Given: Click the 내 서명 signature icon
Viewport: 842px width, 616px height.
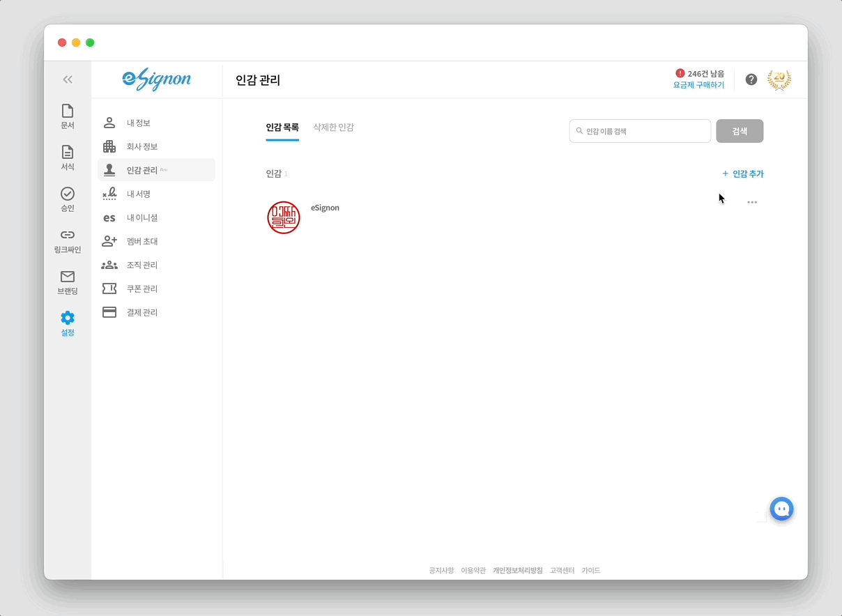Looking at the screenshot, I should 109,194.
